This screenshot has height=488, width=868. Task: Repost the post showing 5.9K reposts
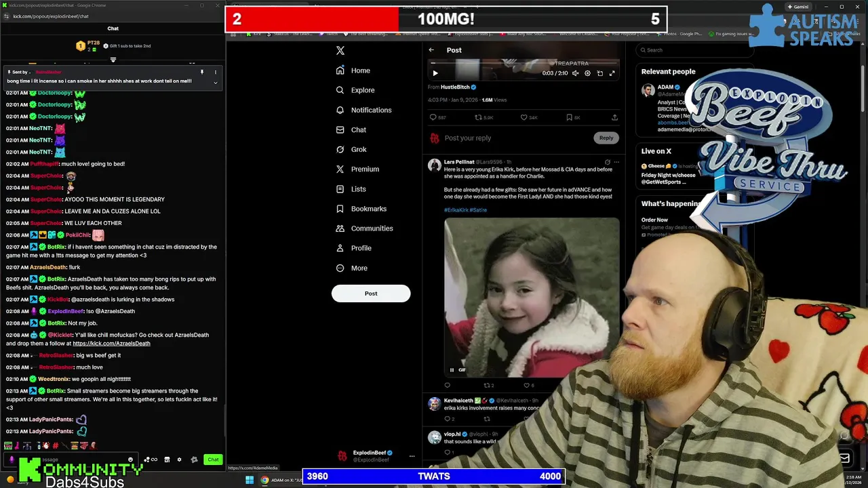(x=478, y=117)
